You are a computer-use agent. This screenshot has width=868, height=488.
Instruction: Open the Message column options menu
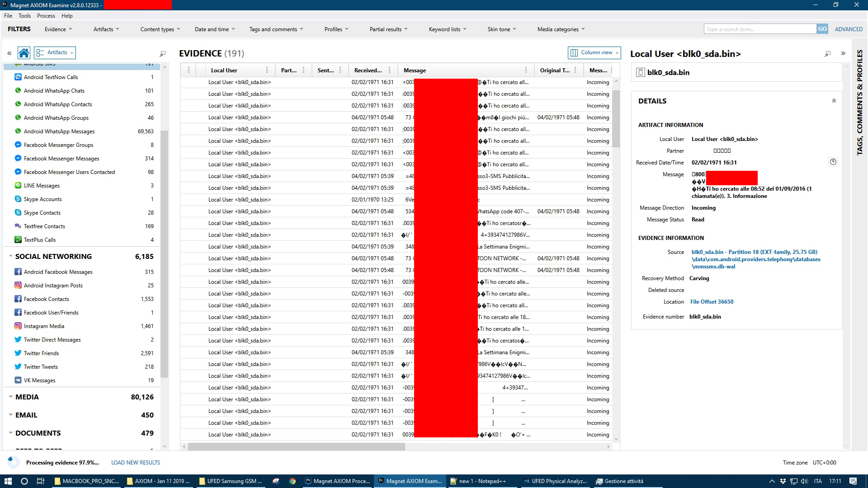pos(526,70)
